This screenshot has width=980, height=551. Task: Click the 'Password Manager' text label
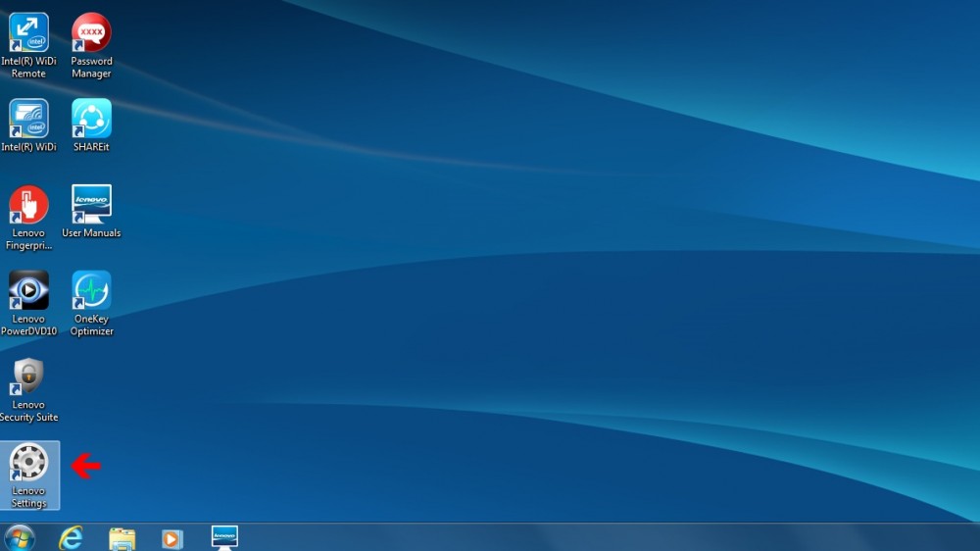pyautogui.click(x=91, y=68)
